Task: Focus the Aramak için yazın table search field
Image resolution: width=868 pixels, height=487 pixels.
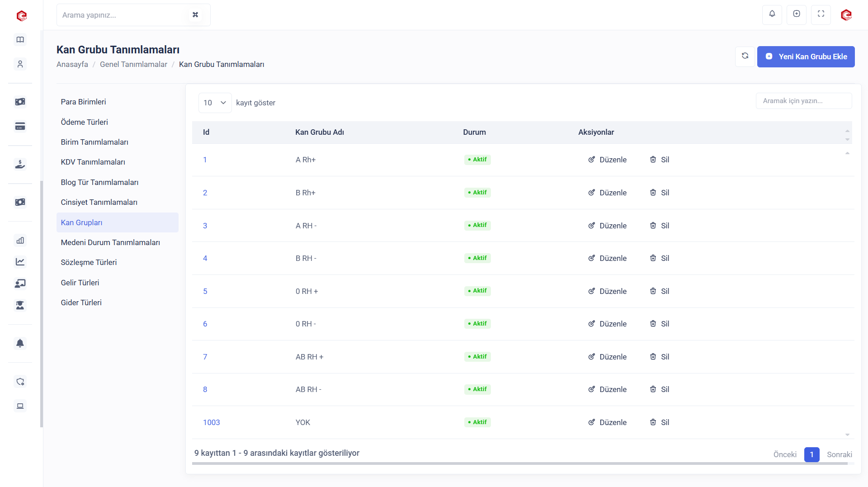Action: coord(803,101)
